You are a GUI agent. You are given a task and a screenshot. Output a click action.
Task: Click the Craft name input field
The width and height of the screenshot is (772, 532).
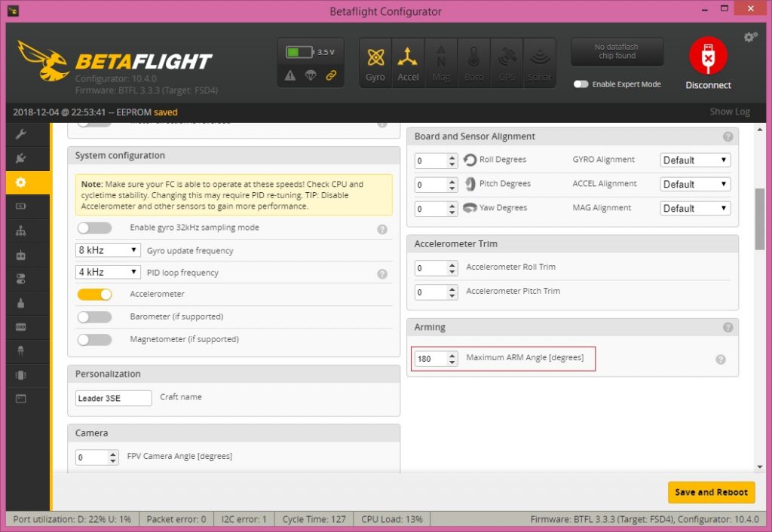coord(113,398)
